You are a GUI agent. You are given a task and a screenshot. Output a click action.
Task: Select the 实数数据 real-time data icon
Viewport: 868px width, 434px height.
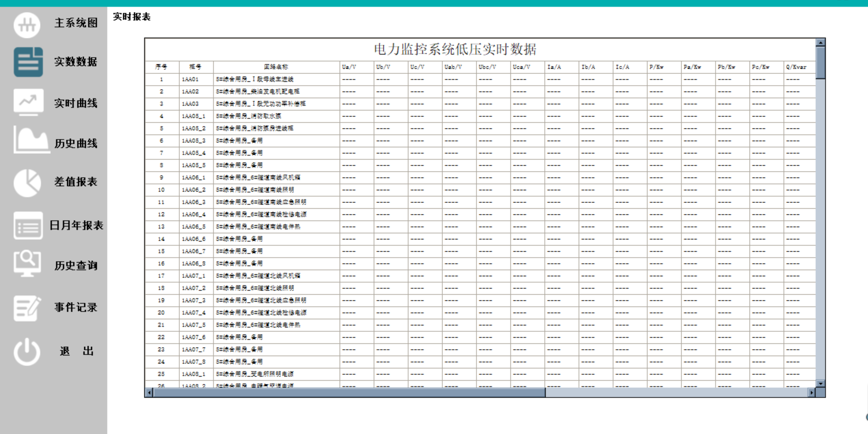click(x=27, y=63)
